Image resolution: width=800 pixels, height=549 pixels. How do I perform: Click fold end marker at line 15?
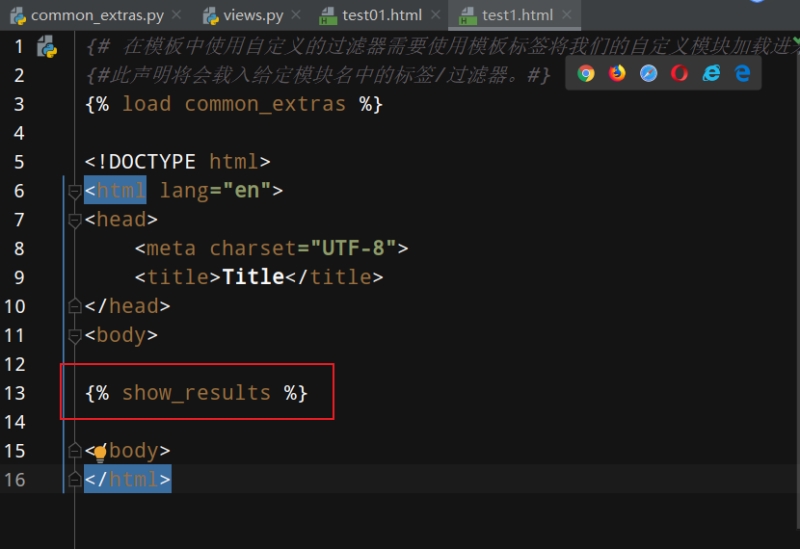point(74,451)
